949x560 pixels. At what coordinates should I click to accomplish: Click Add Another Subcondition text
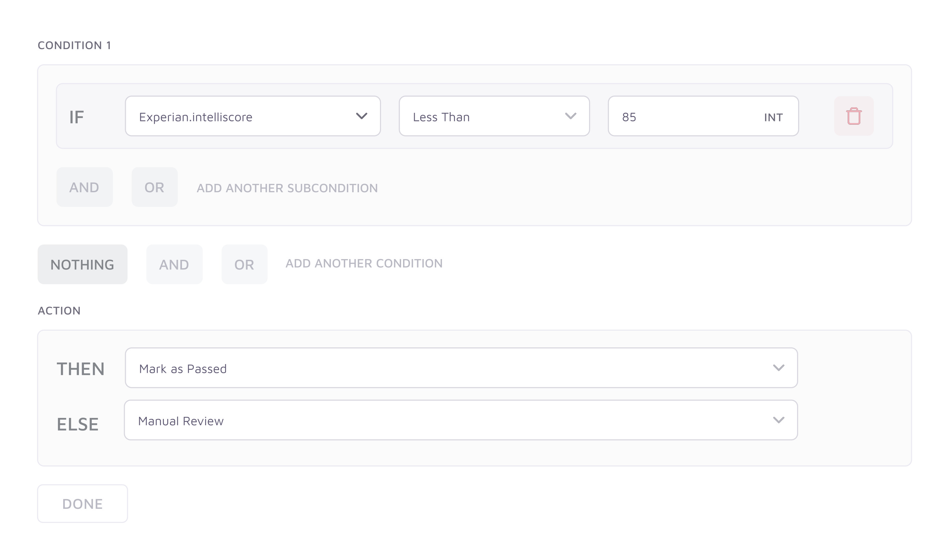pos(287,188)
